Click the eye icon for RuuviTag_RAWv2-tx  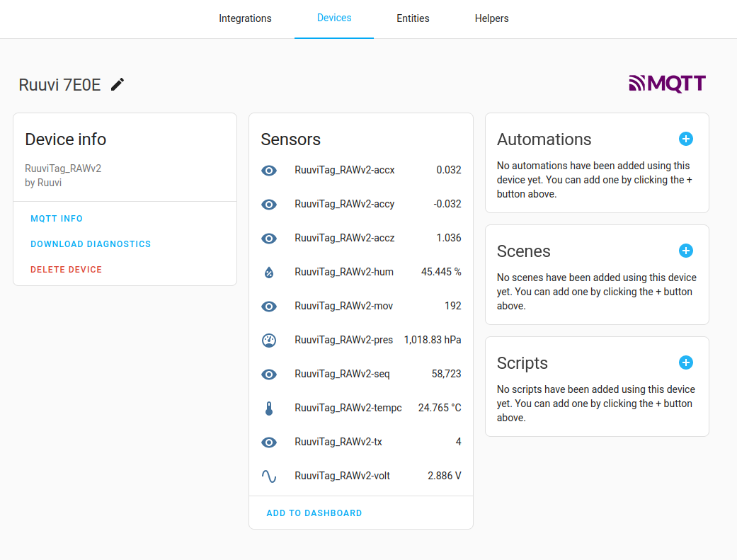click(x=269, y=442)
